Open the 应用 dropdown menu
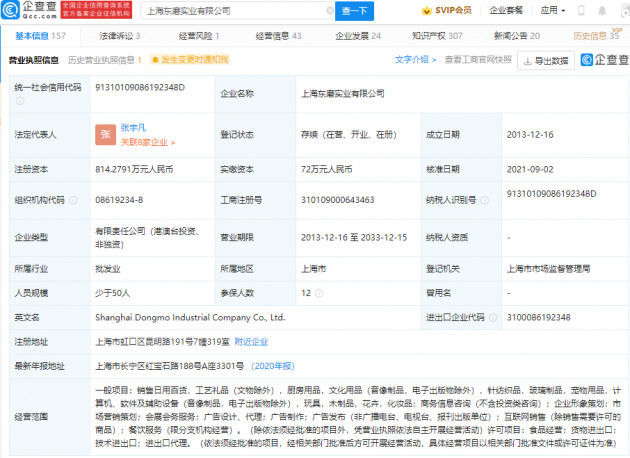The image size is (630, 458). pyautogui.click(x=553, y=10)
